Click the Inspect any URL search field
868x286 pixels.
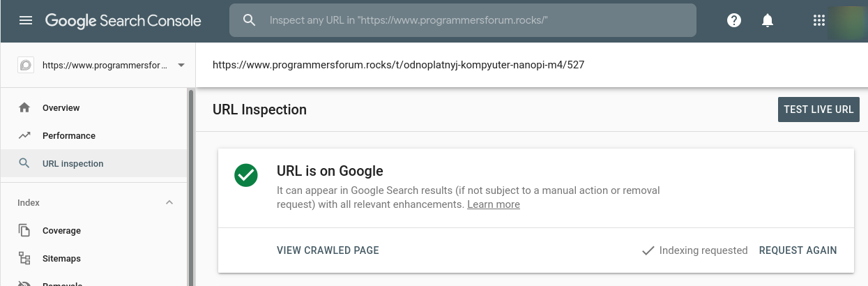coord(463,21)
